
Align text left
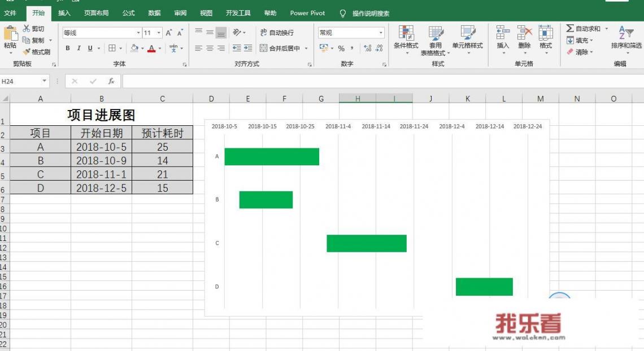[198, 49]
